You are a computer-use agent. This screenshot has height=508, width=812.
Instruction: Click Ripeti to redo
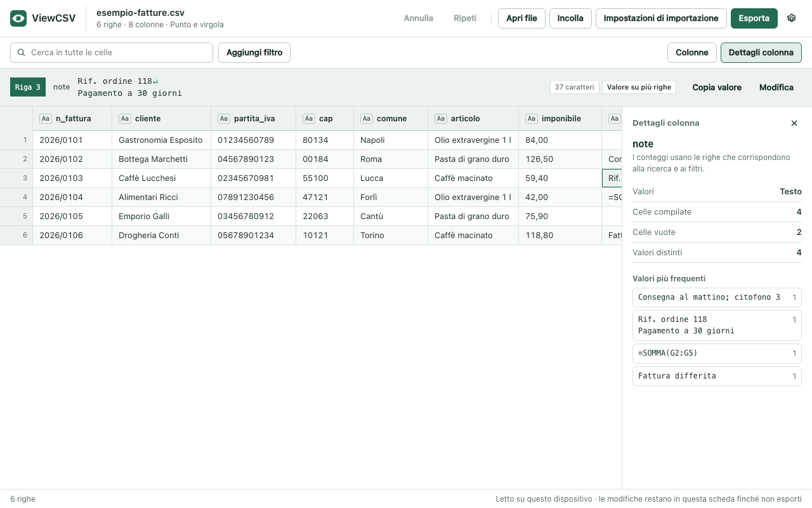465,18
